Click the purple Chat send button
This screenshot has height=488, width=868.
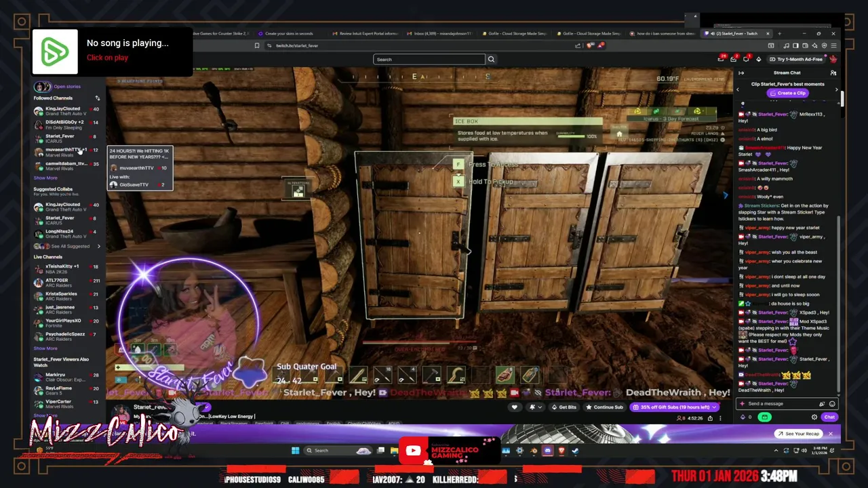tap(829, 417)
